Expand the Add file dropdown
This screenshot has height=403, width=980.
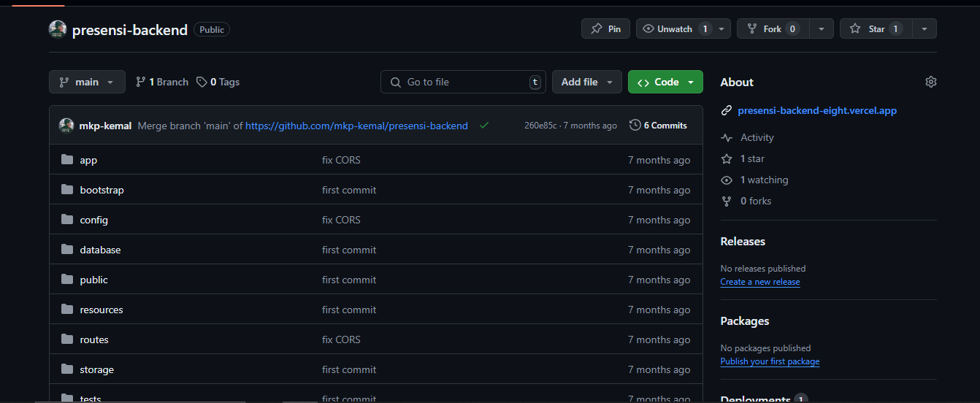point(586,82)
